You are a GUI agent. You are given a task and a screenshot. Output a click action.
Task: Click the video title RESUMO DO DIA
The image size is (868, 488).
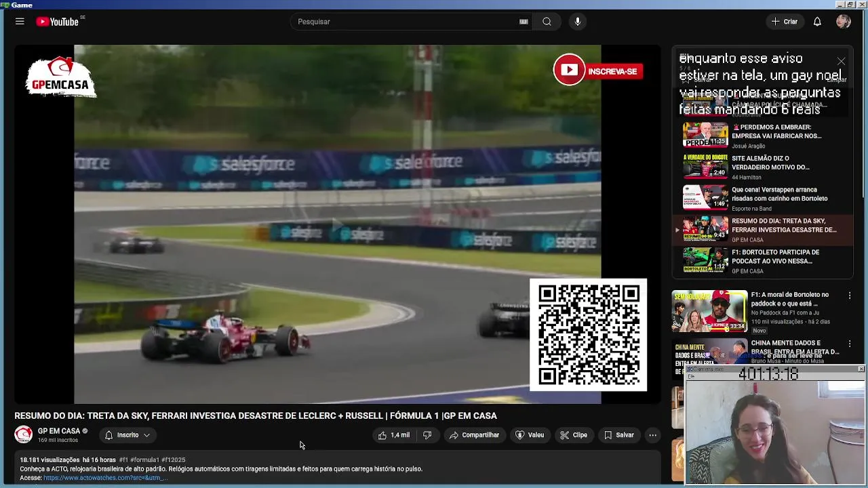[x=256, y=415]
